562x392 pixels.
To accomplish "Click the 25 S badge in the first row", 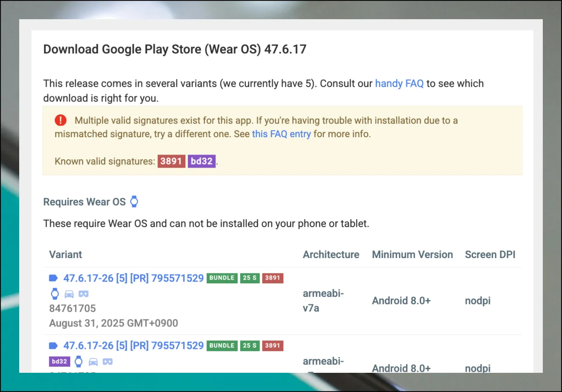I will pyautogui.click(x=250, y=278).
